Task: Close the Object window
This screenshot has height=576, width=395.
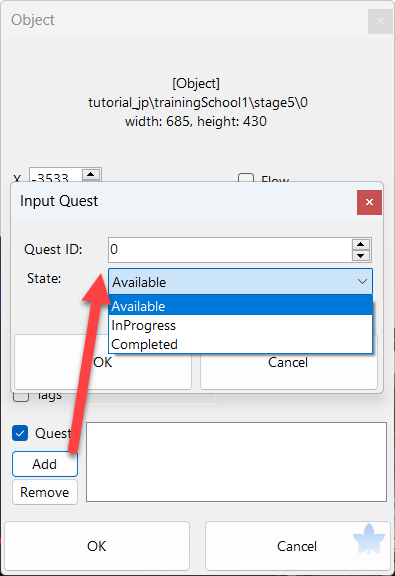Action: click(x=380, y=21)
